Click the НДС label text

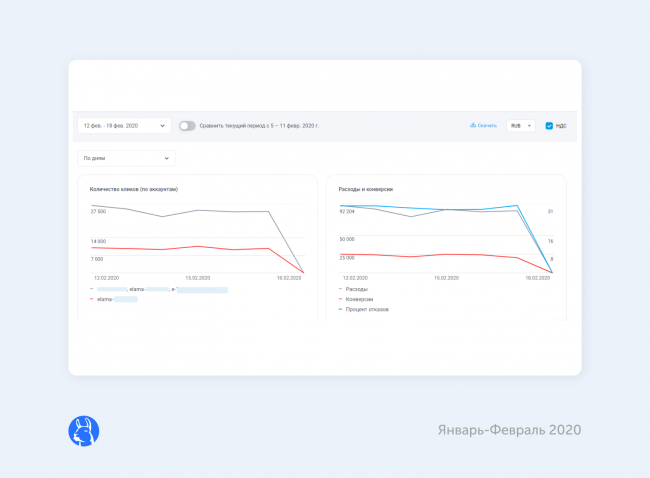pos(561,126)
